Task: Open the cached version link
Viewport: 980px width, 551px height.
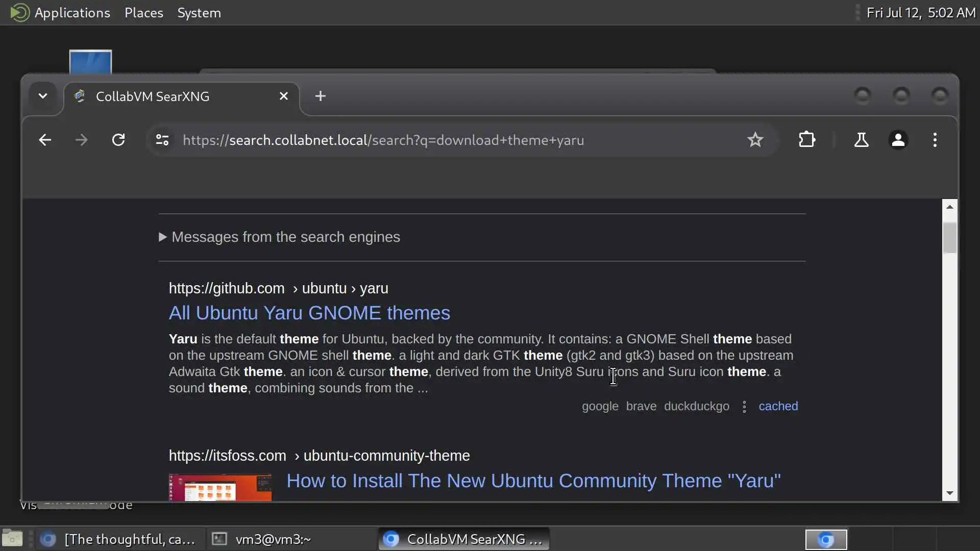Action: (778, 406)
